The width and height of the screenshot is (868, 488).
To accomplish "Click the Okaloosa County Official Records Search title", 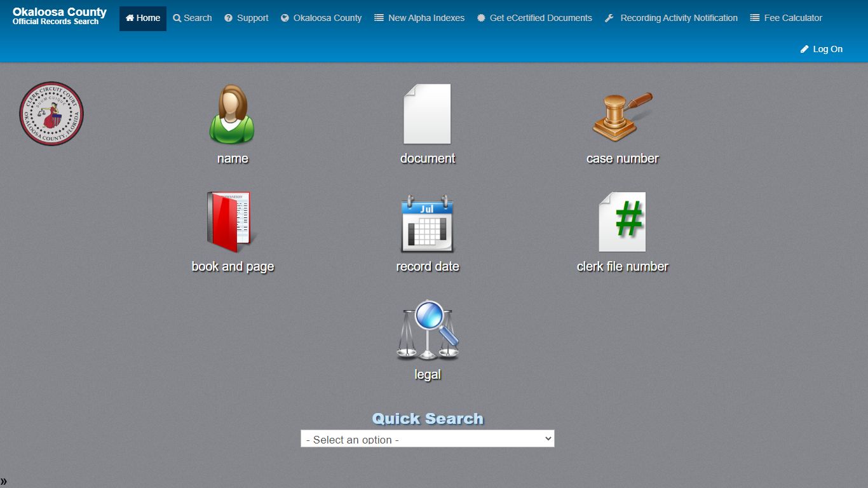I will pos(60,17).
